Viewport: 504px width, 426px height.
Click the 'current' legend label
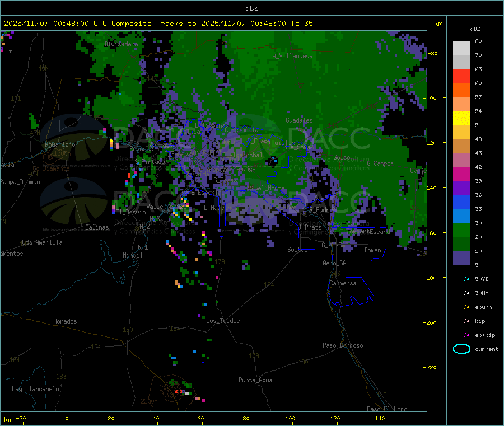click(x=487, y=349)
